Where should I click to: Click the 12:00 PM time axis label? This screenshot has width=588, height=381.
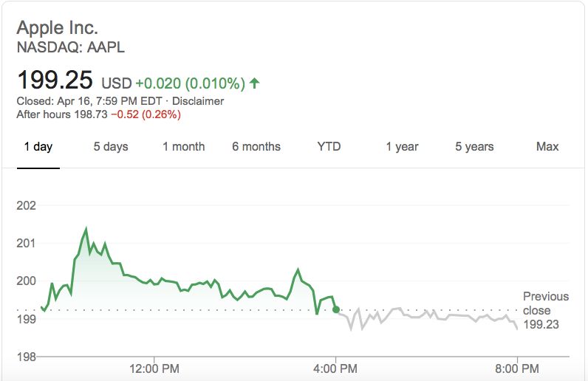pos(154,368)
